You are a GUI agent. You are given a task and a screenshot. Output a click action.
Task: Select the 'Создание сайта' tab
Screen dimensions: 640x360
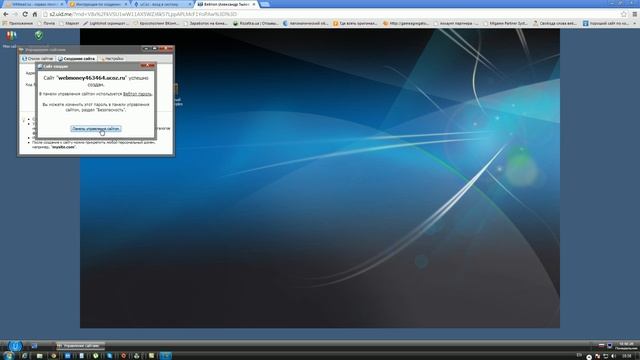click(x=76, y=59)
